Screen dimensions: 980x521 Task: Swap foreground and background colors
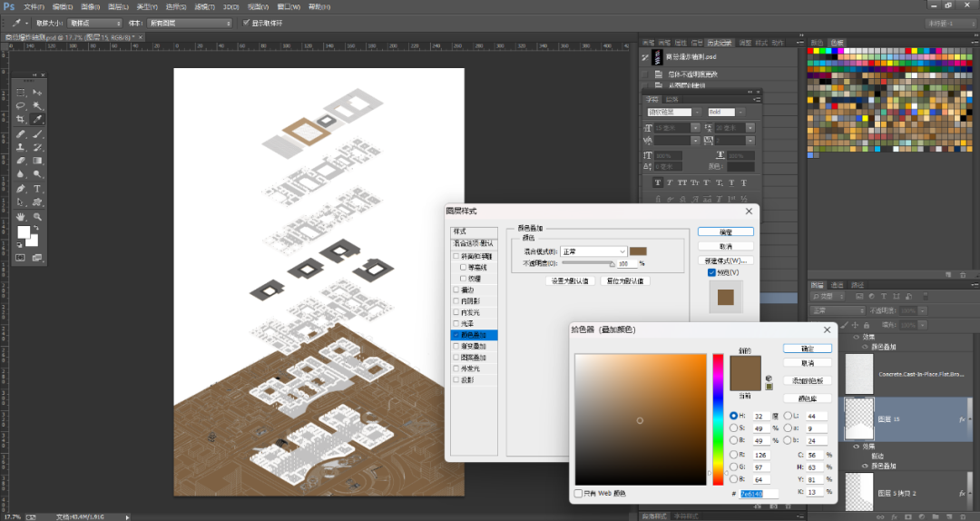click(36, 229)
